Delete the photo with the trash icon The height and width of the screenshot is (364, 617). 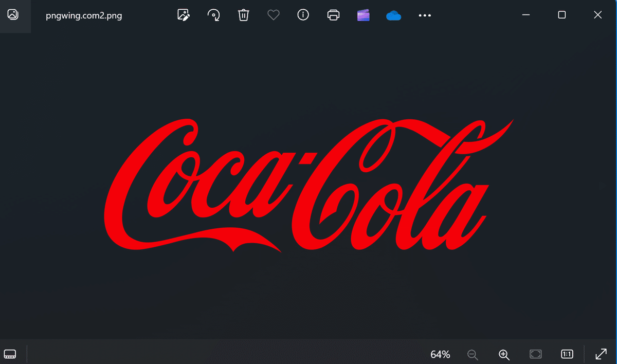coord(243,15)
